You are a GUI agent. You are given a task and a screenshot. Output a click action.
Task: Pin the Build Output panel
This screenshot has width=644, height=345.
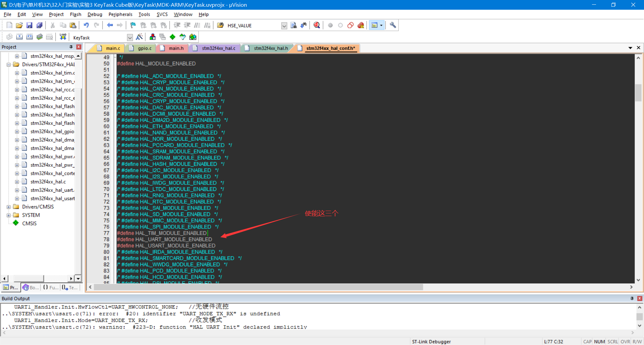632,298
